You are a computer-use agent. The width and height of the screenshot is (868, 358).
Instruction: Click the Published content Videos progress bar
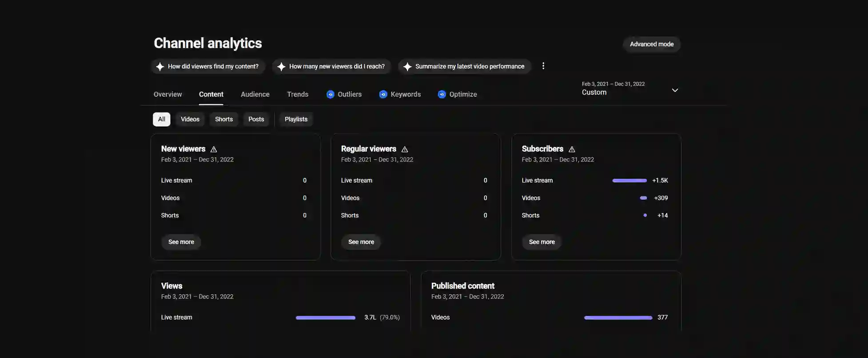coord(618,318)
